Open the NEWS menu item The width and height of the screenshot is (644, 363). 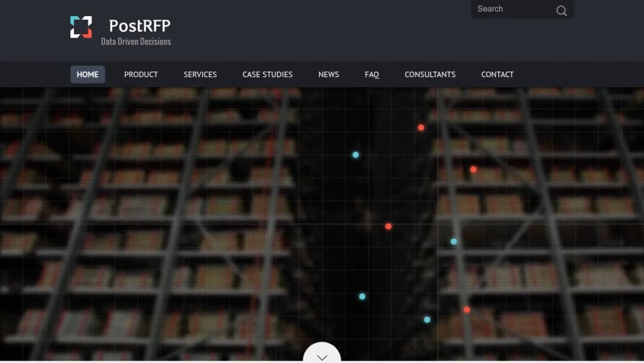click(x=329, y=75)
